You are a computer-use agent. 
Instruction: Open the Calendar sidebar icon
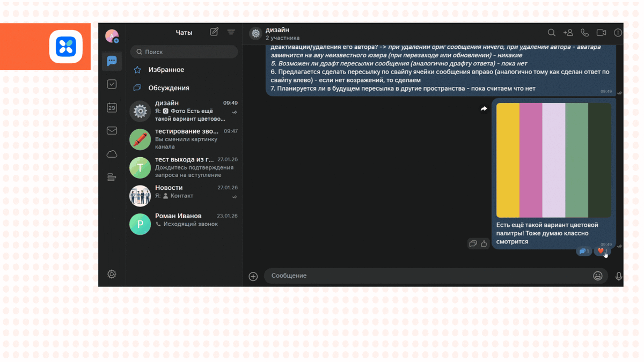coord(112,108)
